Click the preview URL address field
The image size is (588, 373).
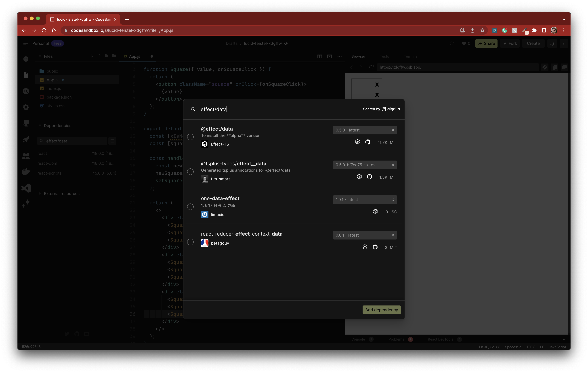coord(458,67)
